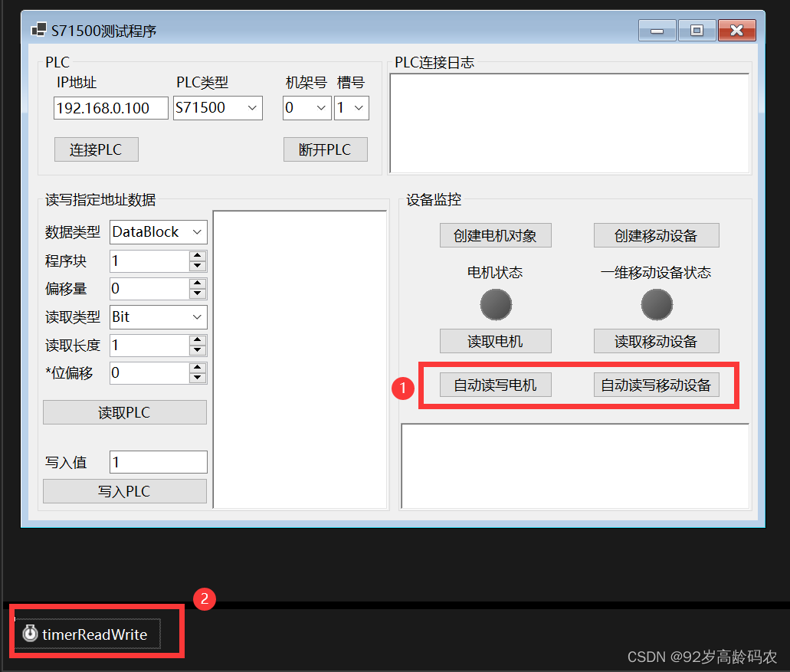Click the 读取电机 button
790x672 pixels.
495,341
